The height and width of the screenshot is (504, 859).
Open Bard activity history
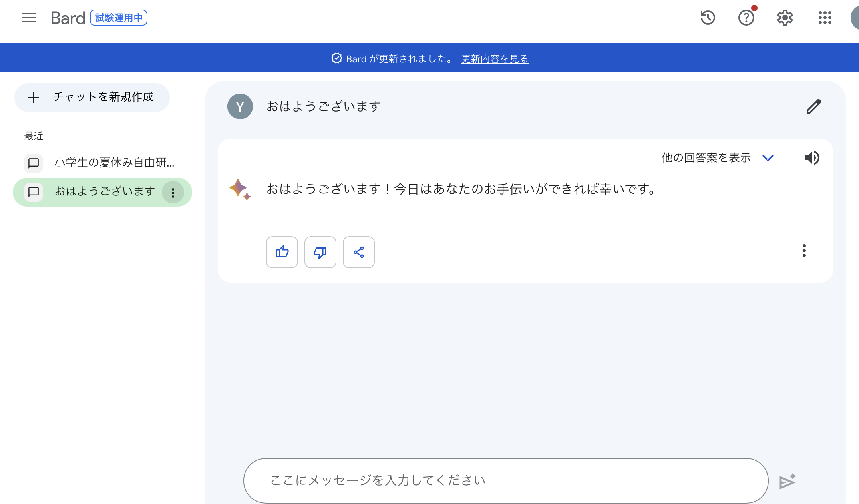pyautogui.click(x=708, y=18)
